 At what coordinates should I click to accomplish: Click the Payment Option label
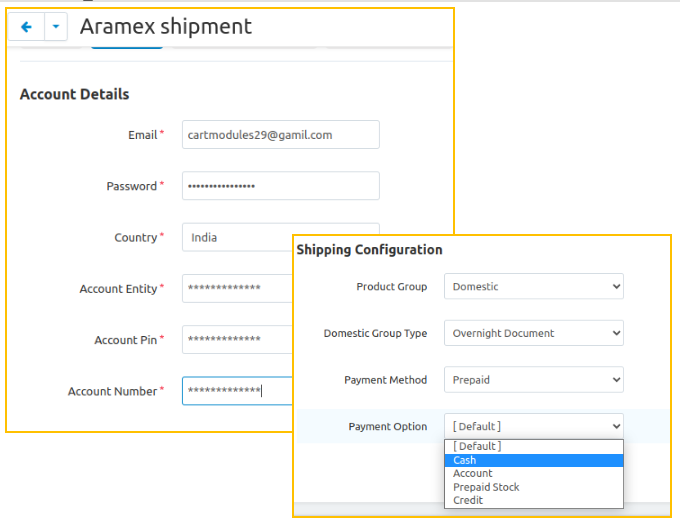pyautogui.click(x=388, y=427)
